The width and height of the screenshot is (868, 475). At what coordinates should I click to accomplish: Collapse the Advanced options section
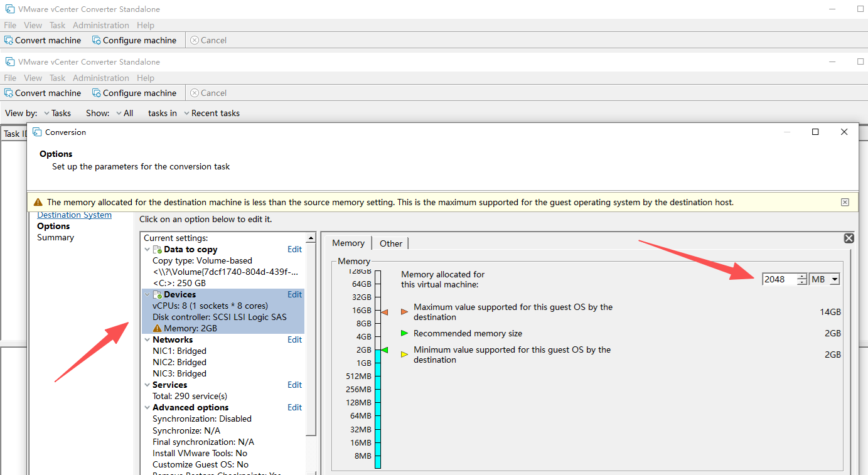coord(147,408)
